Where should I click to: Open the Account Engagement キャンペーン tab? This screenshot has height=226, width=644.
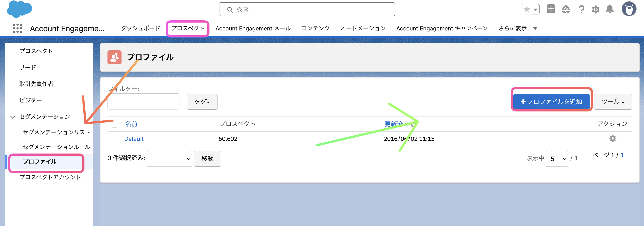[442, 28]
